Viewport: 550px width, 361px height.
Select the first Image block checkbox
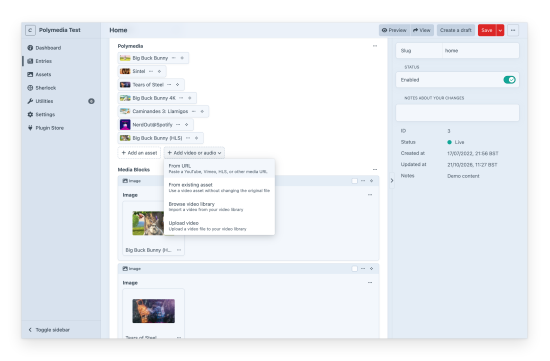tap(355, 181)
